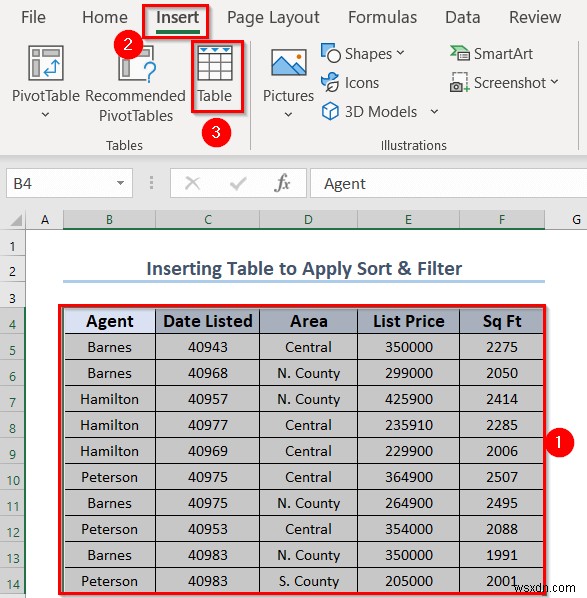Click the List Price header cell
The height and width of the screenshot is (598, 587).
[x=408, y=321]
